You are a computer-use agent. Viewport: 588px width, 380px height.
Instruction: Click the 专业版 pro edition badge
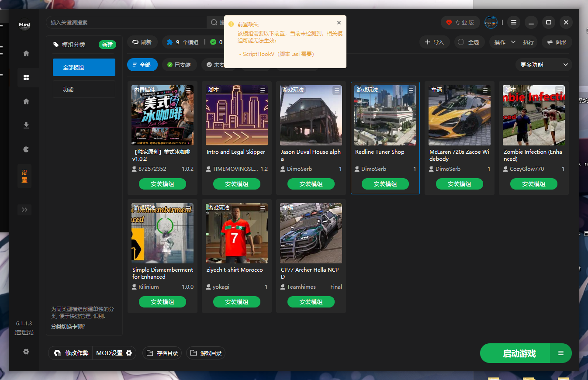[460, 22]
